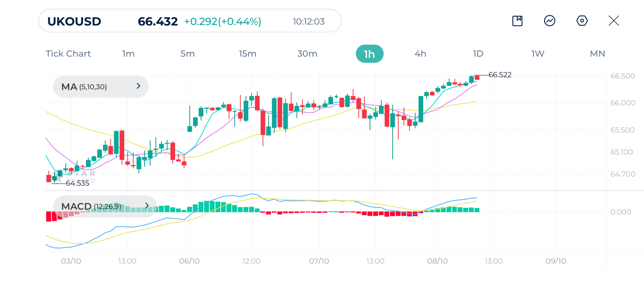This screenshot has width=644, height=283.
Task: Click the 64.535 low price marker
Action: (x=77, y=183)
